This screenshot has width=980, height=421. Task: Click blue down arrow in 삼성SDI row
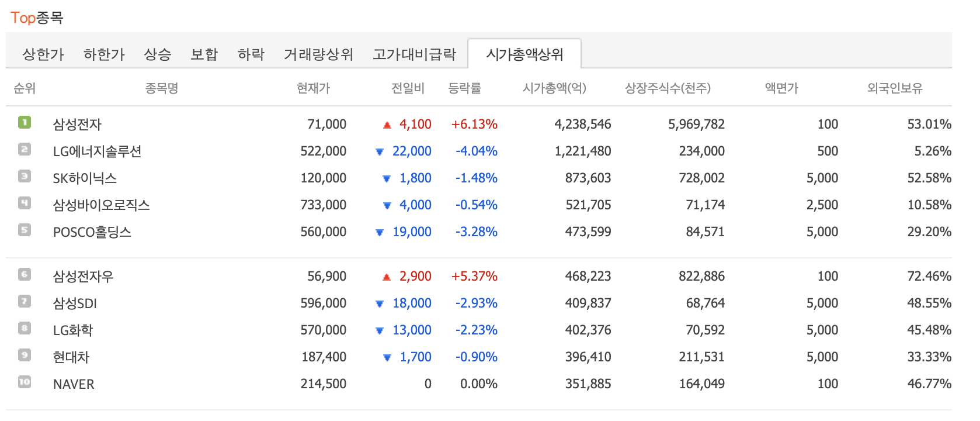pos(380,304)
